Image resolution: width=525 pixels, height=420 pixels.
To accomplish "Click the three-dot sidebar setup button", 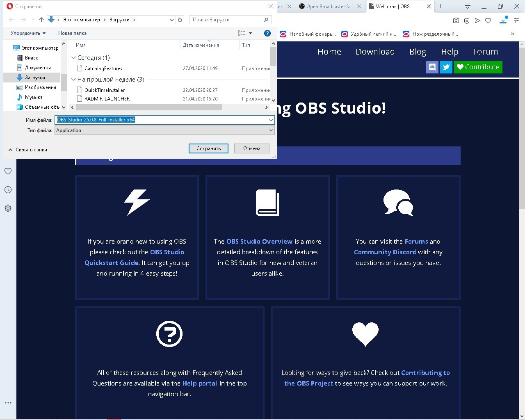I will (8, 403).
